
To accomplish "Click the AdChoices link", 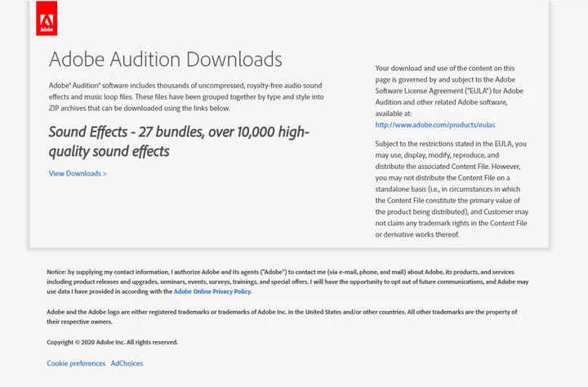I will coord(127,363).
